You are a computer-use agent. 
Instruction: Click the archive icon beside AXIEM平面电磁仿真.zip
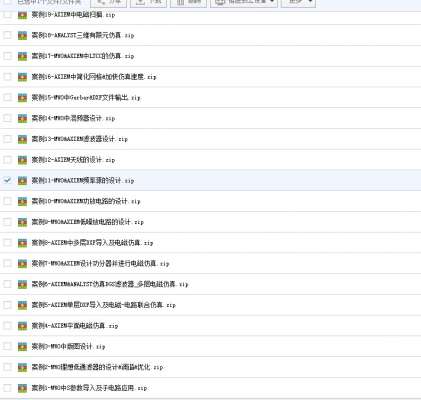tap(22, 326)
